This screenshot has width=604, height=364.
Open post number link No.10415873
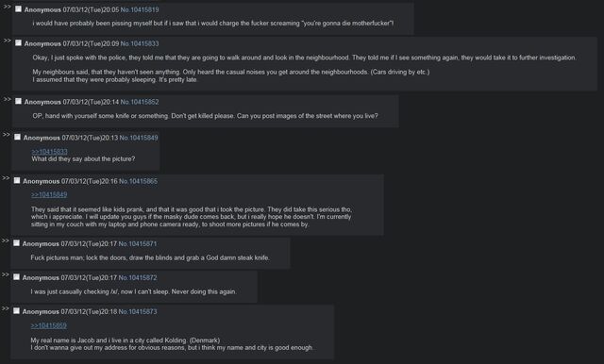pos(138,312)
